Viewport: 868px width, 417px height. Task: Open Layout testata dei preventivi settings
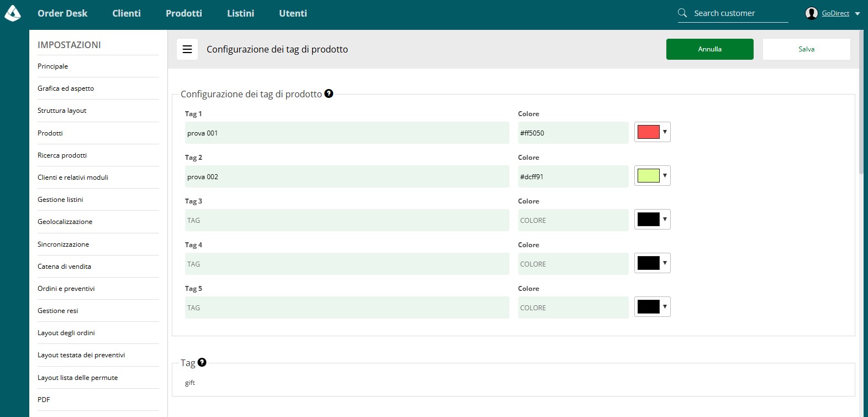pyautogui.click(x=98, y=355)
